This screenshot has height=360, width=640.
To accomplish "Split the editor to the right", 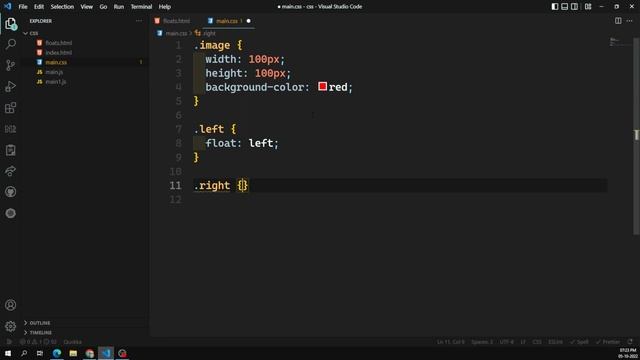I will (x=618, y=21).
